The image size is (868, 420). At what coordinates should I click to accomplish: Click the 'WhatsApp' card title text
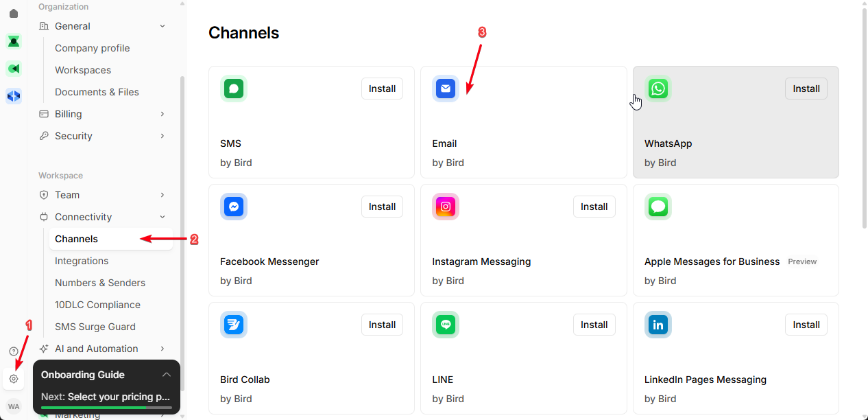668,143
